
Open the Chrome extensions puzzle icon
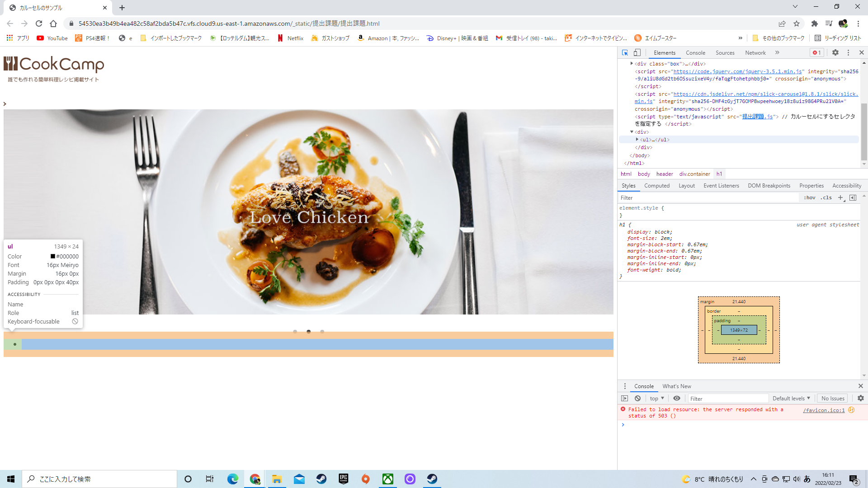point(815,23)
